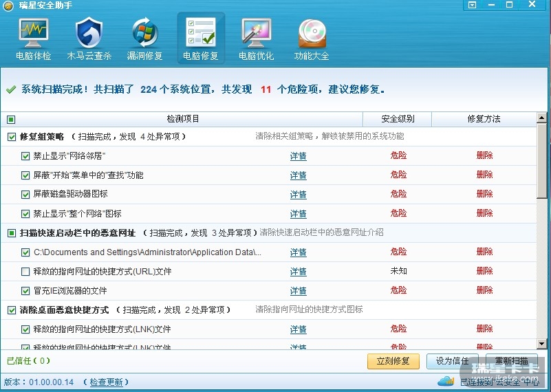551x392 pixels.
Task: Uncheck 冒充IE浏览器的文件 item
Action: click(x=25, y=291)
